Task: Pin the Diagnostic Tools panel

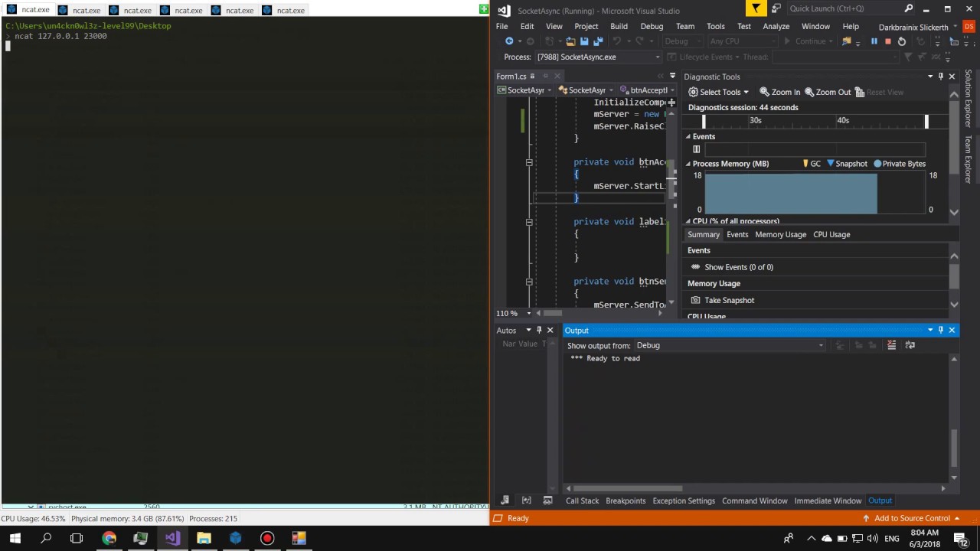Action: (941, 77)
